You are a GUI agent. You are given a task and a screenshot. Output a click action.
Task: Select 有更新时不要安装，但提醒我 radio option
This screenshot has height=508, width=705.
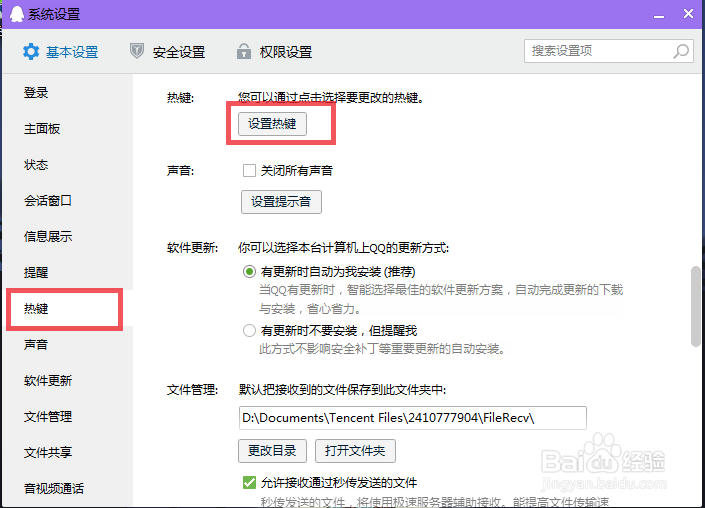coord(249,331)
